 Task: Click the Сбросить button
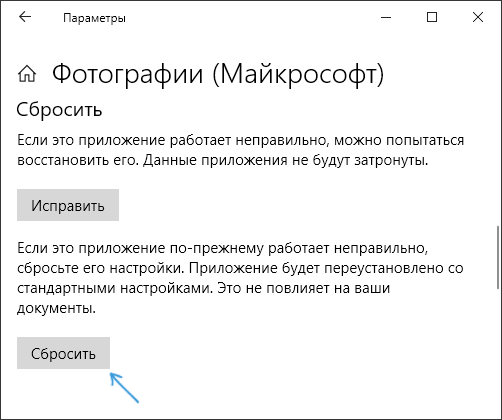[63, 353]
